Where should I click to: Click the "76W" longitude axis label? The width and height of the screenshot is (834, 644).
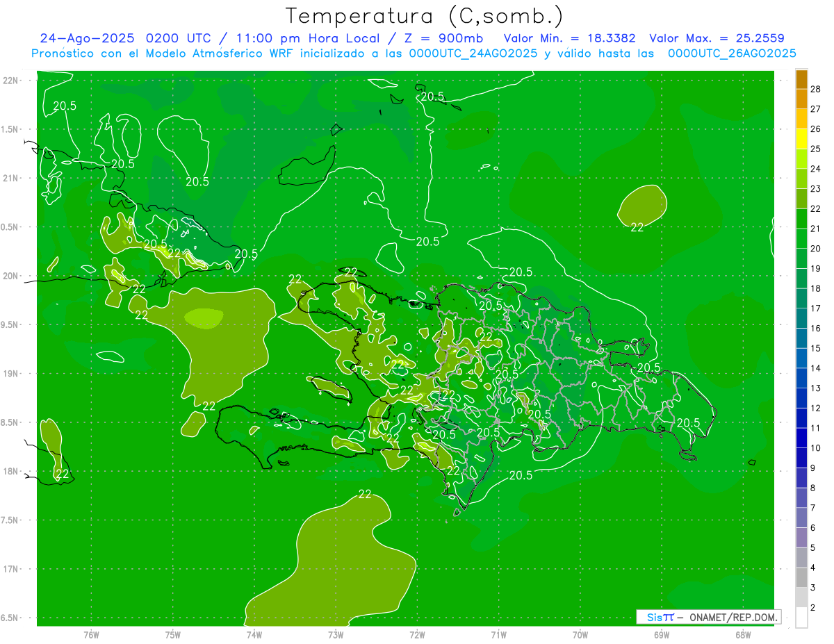pyautogui.click(x=91, y=634)
